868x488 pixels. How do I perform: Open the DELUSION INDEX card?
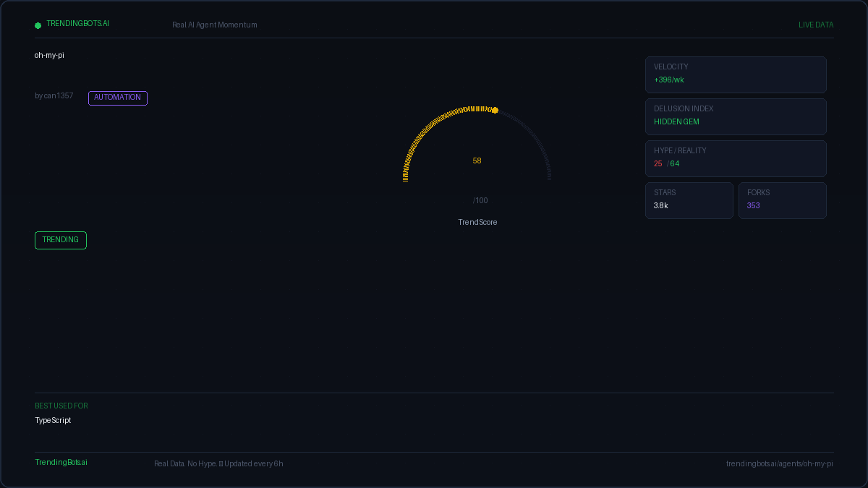tap(736, 116)
